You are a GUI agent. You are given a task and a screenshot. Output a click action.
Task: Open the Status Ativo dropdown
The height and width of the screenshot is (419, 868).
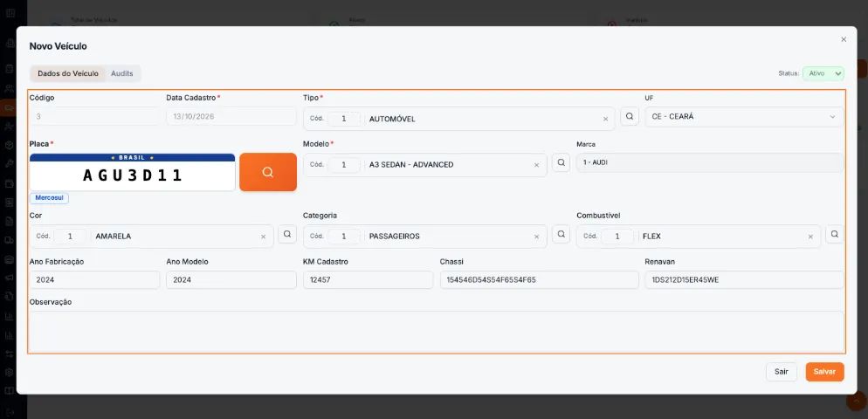pos(823,73)
